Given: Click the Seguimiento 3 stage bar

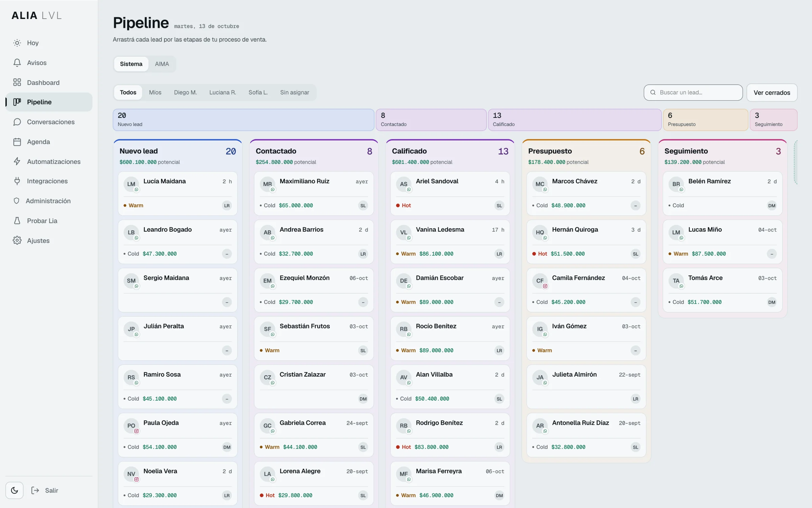Looking at the screenshot, I should point(774,120).
